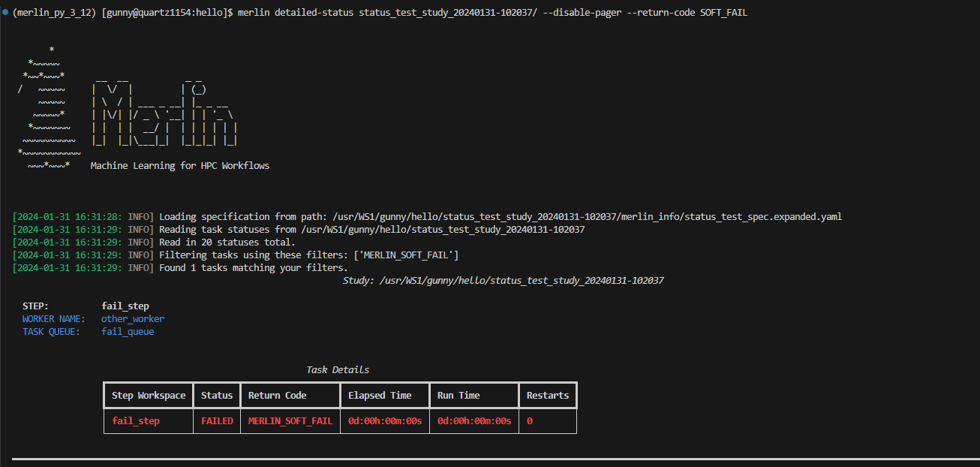The width and height of the screenshot is (980, 467).
Task: Click the 'Task Details' table title
Action: (x=338, y=370)
